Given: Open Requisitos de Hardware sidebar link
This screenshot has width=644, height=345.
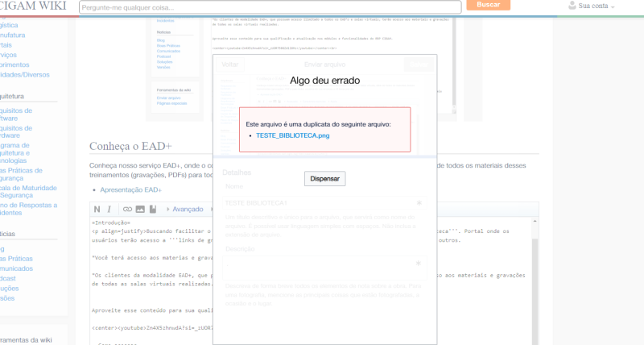Looking at the screenshot, I should [x=16, y=131].
